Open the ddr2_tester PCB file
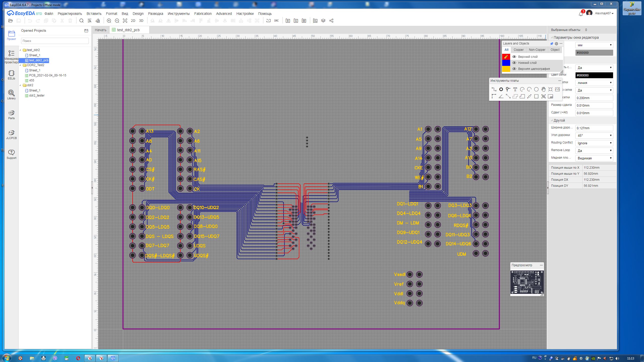 point(37,96)
